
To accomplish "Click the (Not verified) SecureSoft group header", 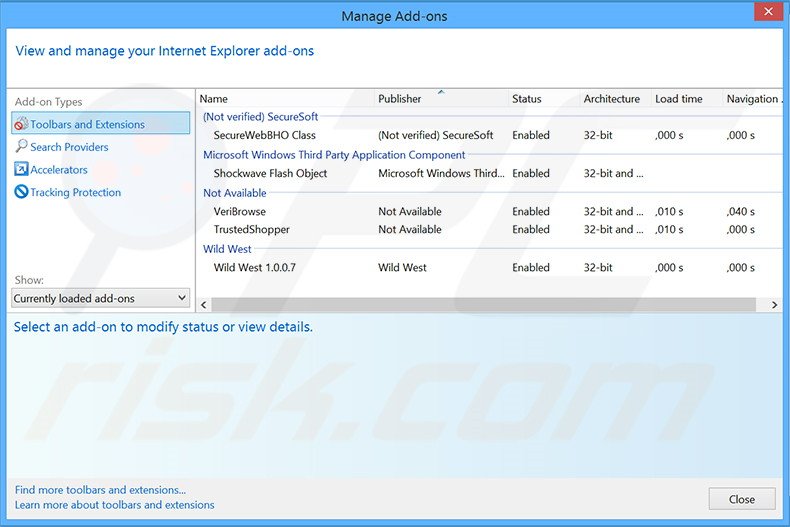I will click(260, 116).
